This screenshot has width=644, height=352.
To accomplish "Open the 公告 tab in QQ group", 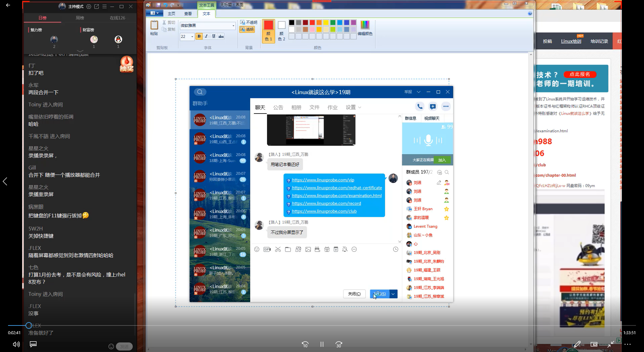I will point(278,107).
